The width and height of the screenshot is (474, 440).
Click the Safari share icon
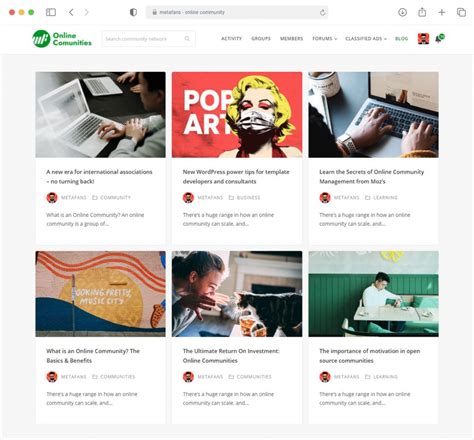pos(422,12)
